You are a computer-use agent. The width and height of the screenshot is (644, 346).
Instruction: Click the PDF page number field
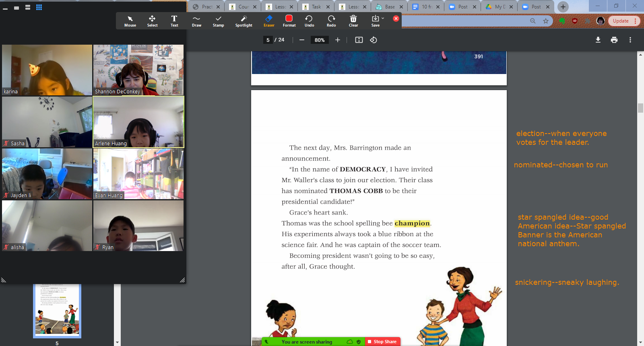point(268,40)
